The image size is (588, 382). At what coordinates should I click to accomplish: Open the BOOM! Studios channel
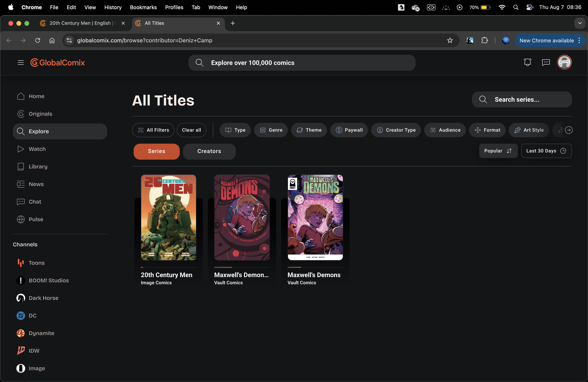coord(60,280)
